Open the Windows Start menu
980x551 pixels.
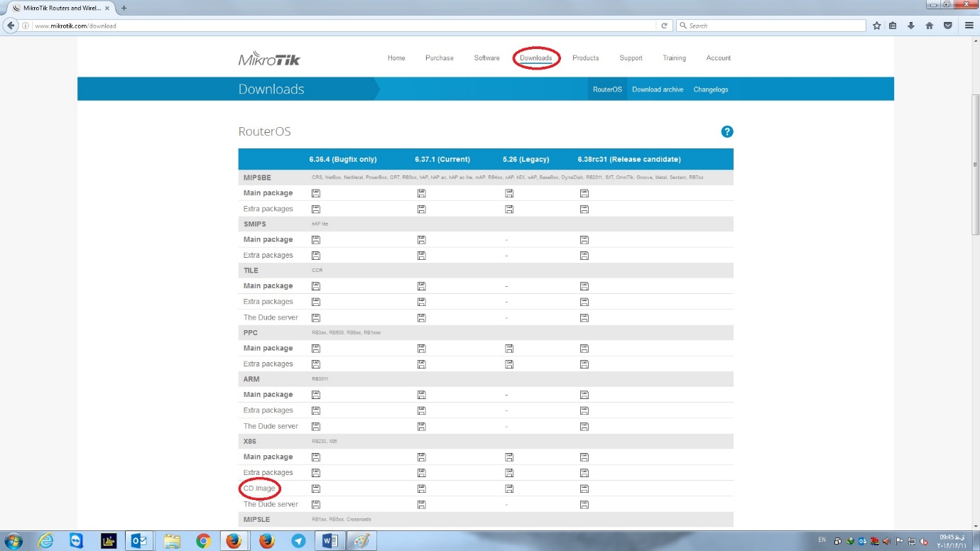(14, 540)
